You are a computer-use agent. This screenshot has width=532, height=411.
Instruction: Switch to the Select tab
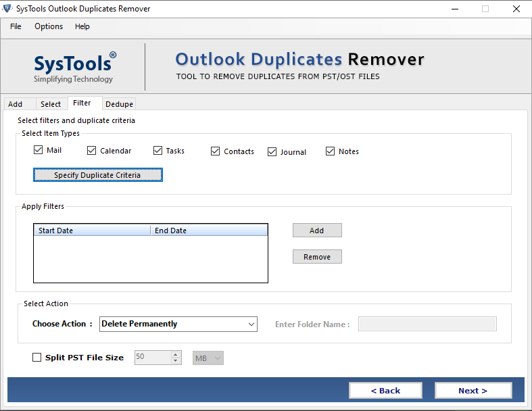pos(51,104)
